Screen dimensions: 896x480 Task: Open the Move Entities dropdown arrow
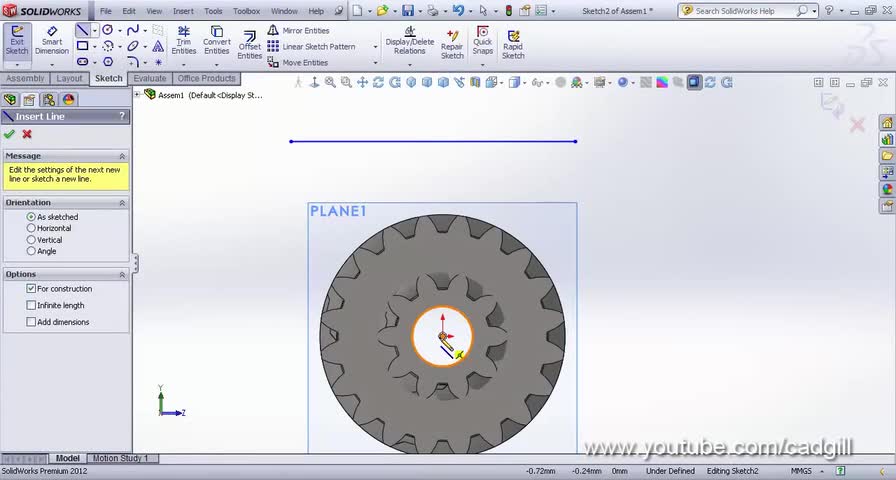tap(375, 62)
